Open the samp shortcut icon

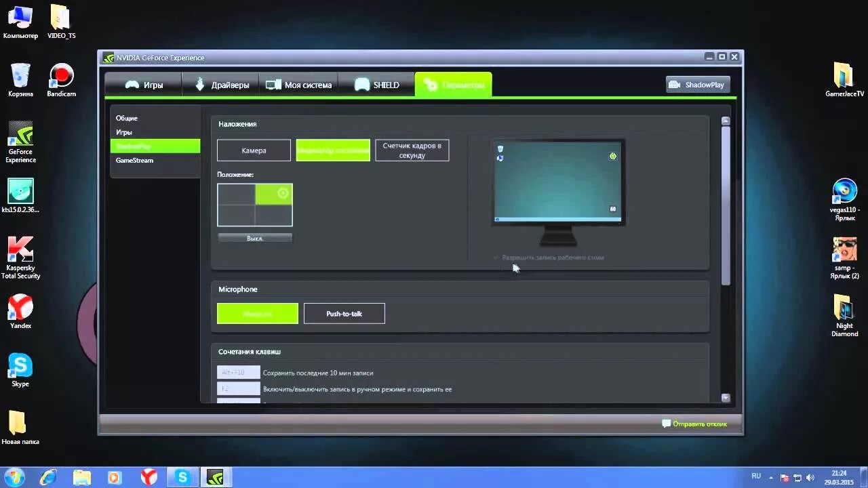(844, 258)
